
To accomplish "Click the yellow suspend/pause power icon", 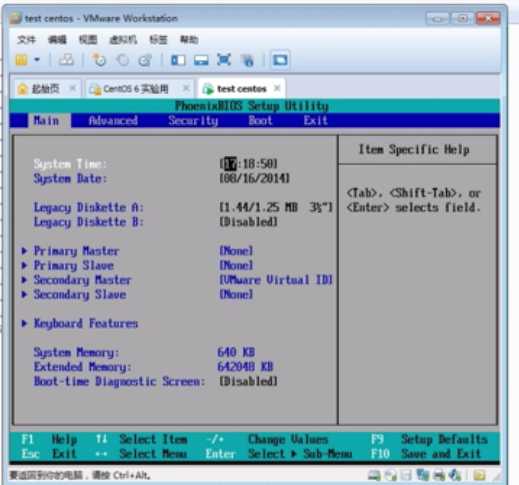I will point(22,60).
